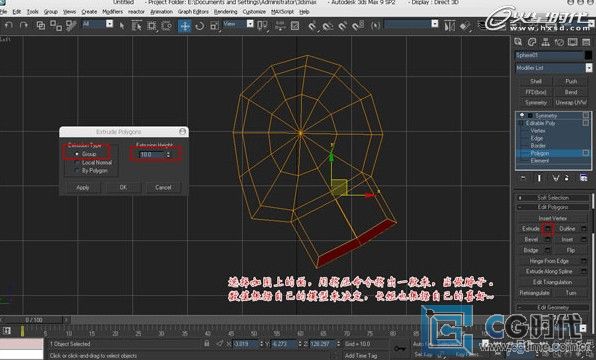This screenshot has height=360, width=596.
Task: Select the Move tool in toolbar
Action: 184,26
